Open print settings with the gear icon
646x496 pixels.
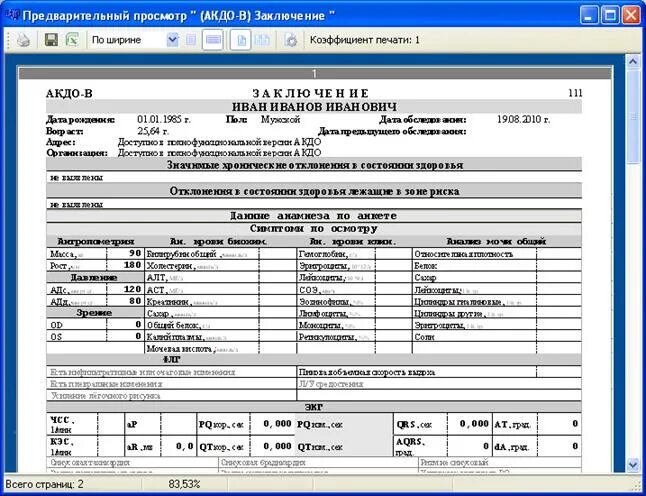coord(291,40)
